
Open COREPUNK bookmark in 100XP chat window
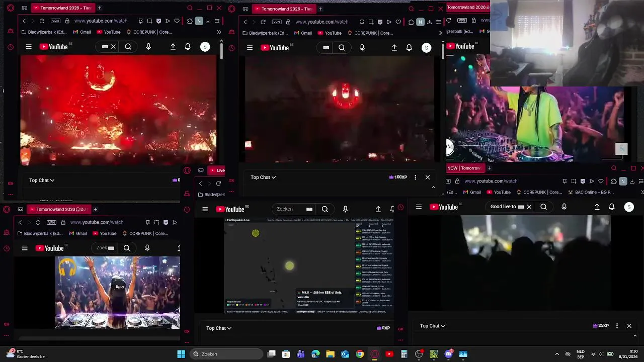[370, 33]
